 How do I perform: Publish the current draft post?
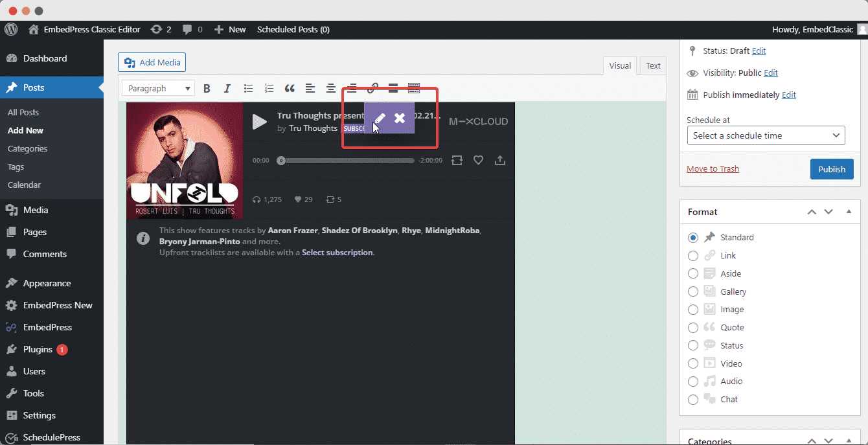832,168
